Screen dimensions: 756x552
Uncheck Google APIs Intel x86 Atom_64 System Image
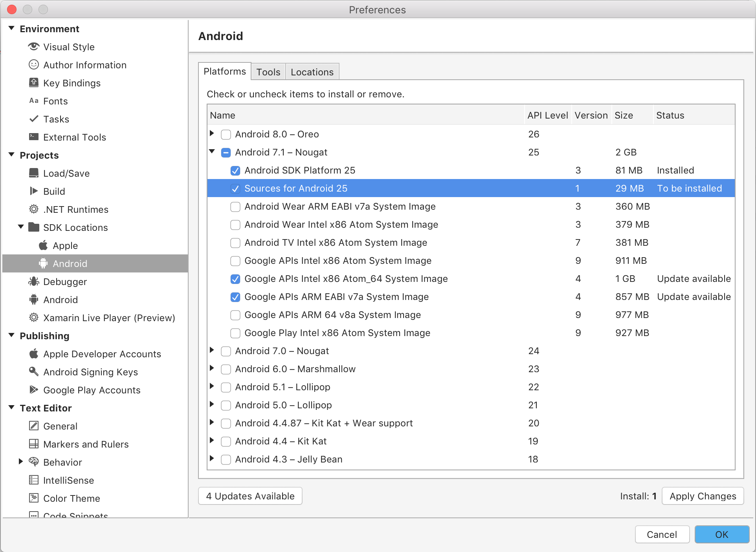235,279
